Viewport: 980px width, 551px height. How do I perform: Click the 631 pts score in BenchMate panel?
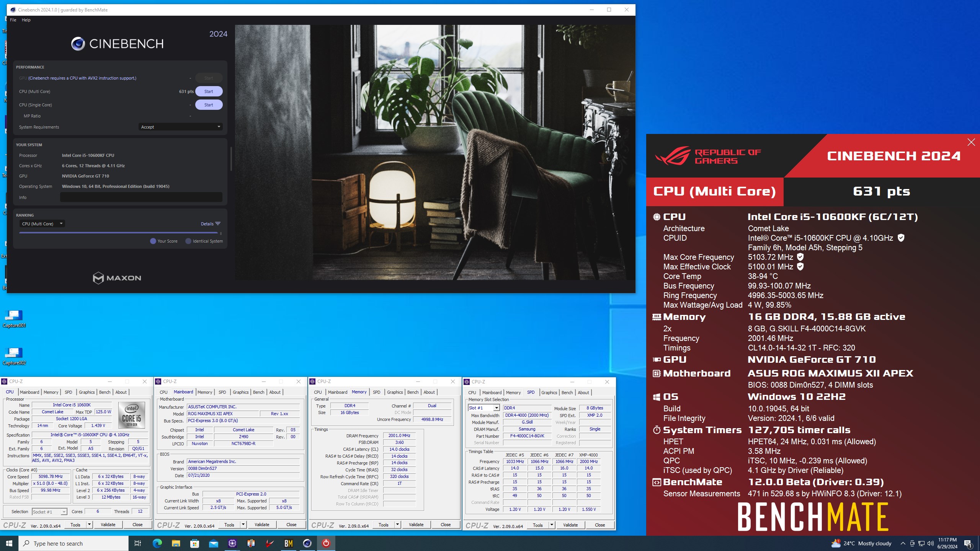coord(881,191)
